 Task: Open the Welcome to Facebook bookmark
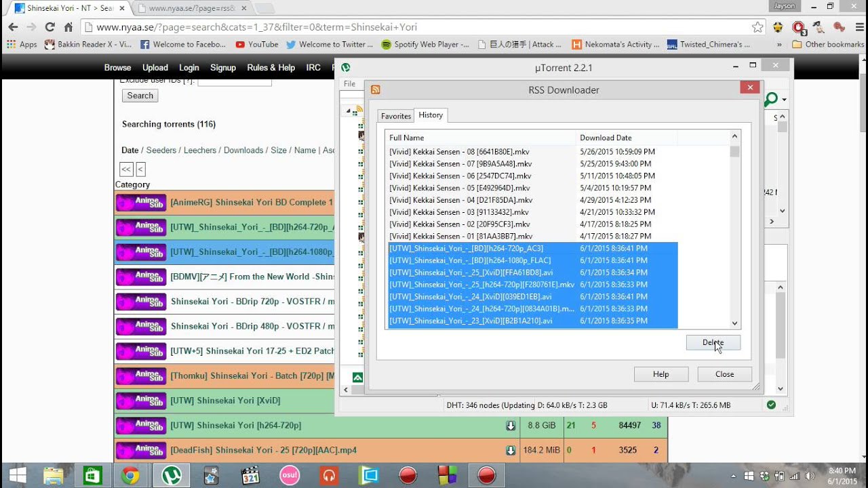click(183, 45)
